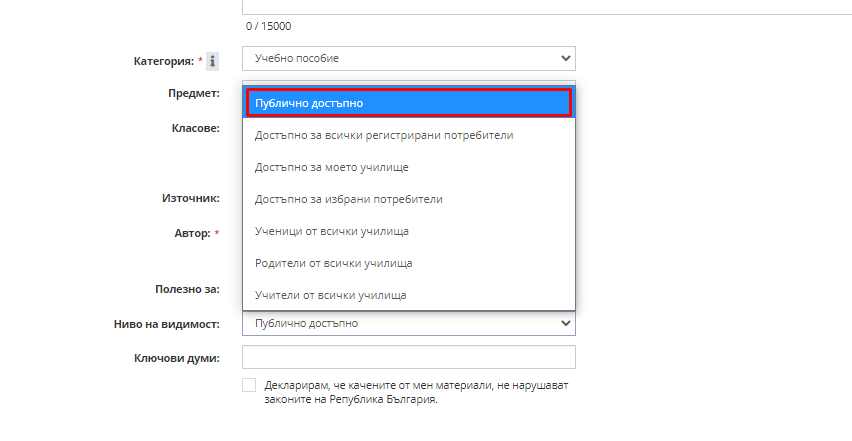This screenshot has width=852, height=441.
Task: Open the Категория dropdown showing Учебно пособие
Action: click(x=409, y=58)
